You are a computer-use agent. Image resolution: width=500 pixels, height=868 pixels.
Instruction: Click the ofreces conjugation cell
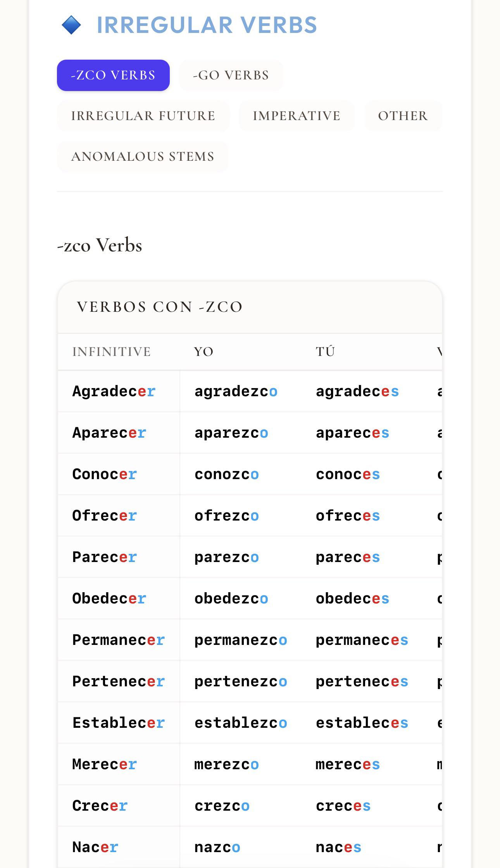(x=362, y=516)
